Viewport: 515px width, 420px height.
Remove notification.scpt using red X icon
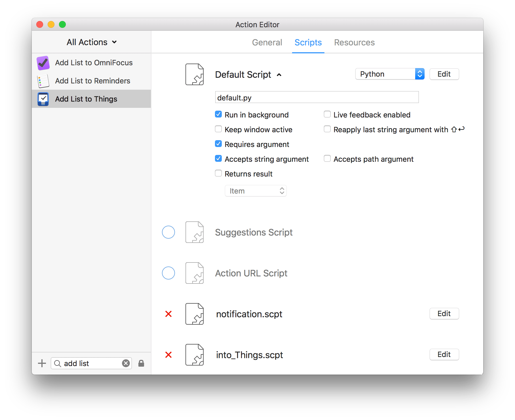pyautogui.click(x=168, y=314)
